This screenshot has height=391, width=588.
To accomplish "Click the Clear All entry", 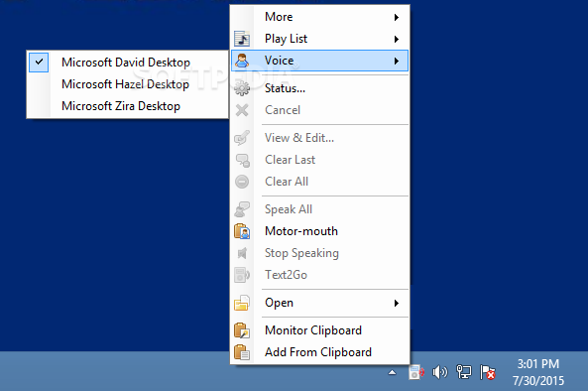I will (x=320, y=182).
